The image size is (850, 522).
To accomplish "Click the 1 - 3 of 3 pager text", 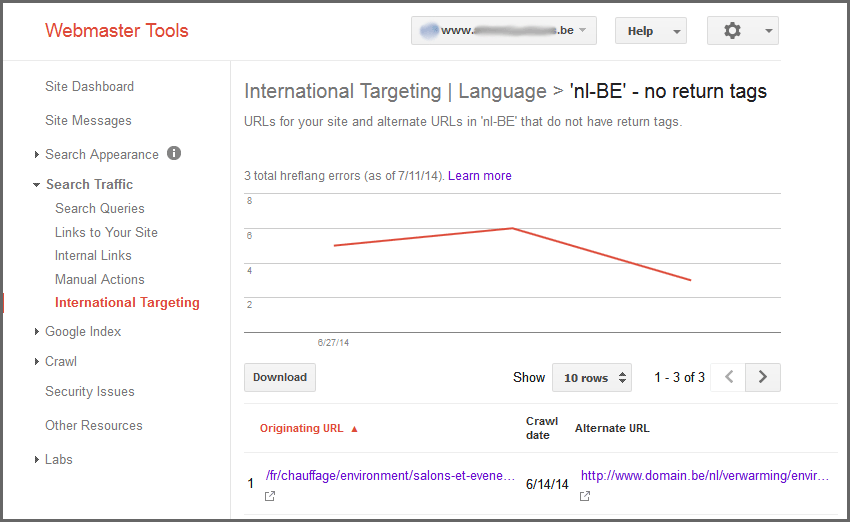I will click(x=679, y=377).
